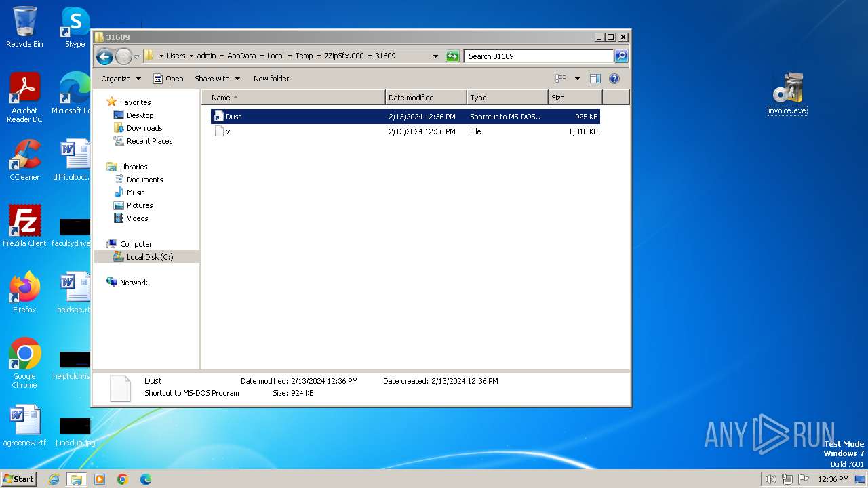
Task: Select the agreenew.rtf desktop file
Action: click(x=24, y=426)
